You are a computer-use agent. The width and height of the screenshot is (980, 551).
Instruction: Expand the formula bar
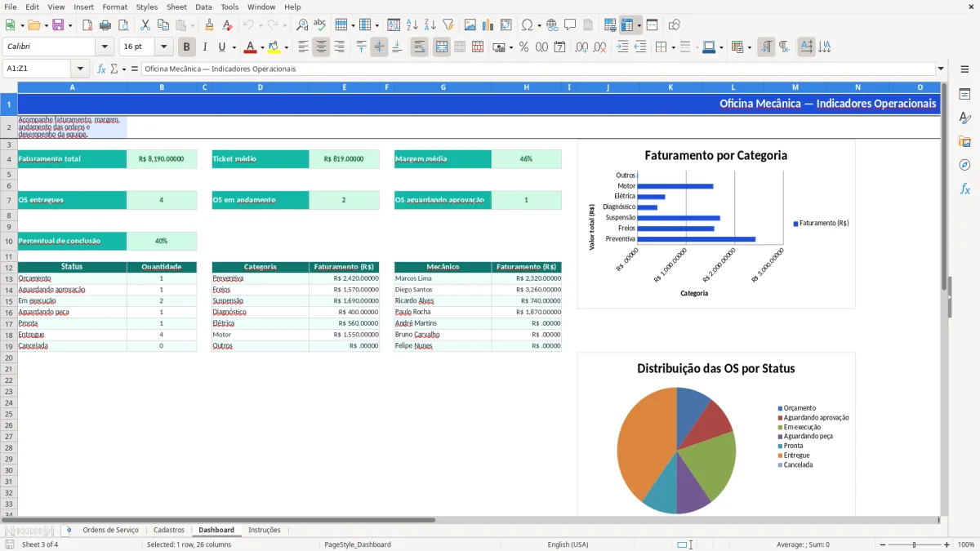click(941, 69)
